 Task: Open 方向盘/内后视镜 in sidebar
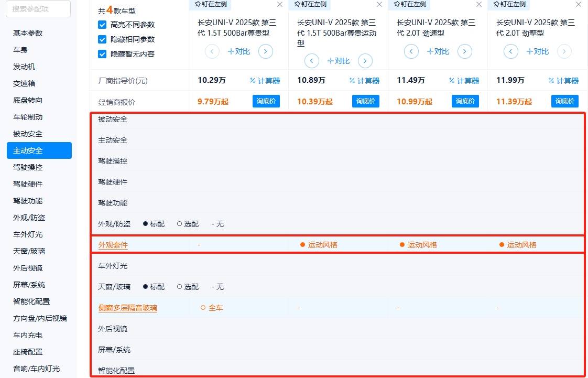[40, 318]
